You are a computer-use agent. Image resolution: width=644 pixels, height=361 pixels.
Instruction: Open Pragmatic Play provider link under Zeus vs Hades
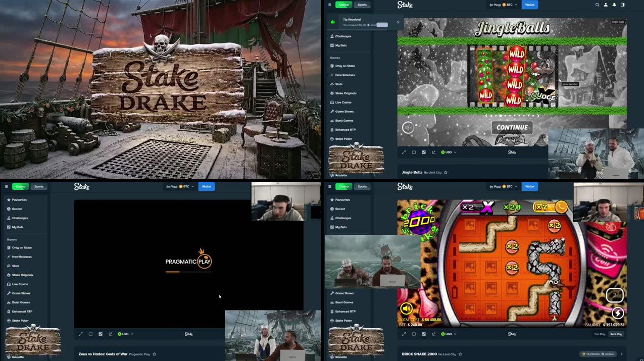pyautogui.click(x=139, y=354)
